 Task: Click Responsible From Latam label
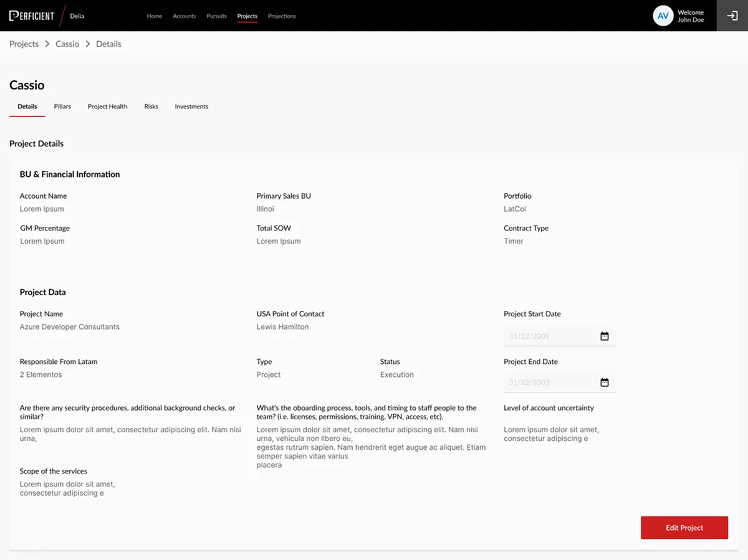(59, 362)
